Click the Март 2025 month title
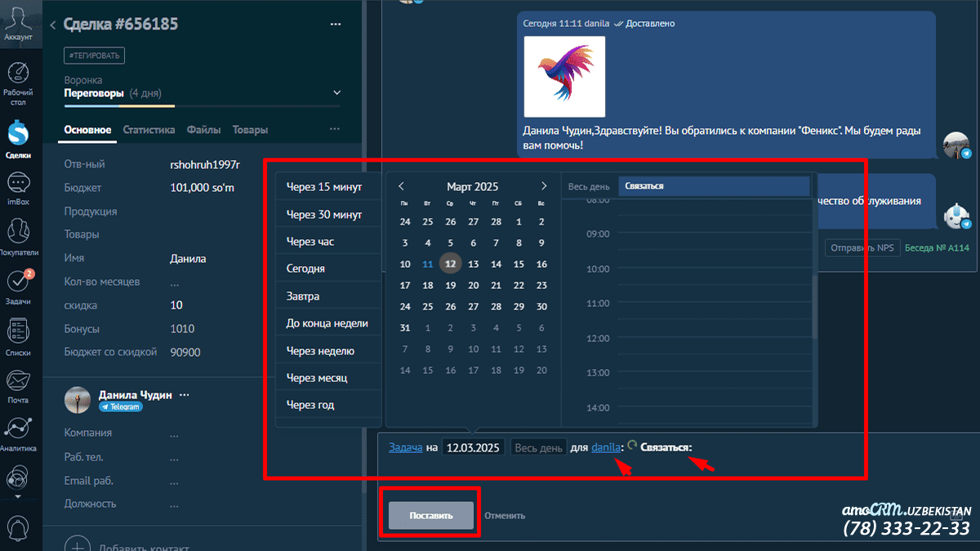980x551 pixels. tap(473, 187)
